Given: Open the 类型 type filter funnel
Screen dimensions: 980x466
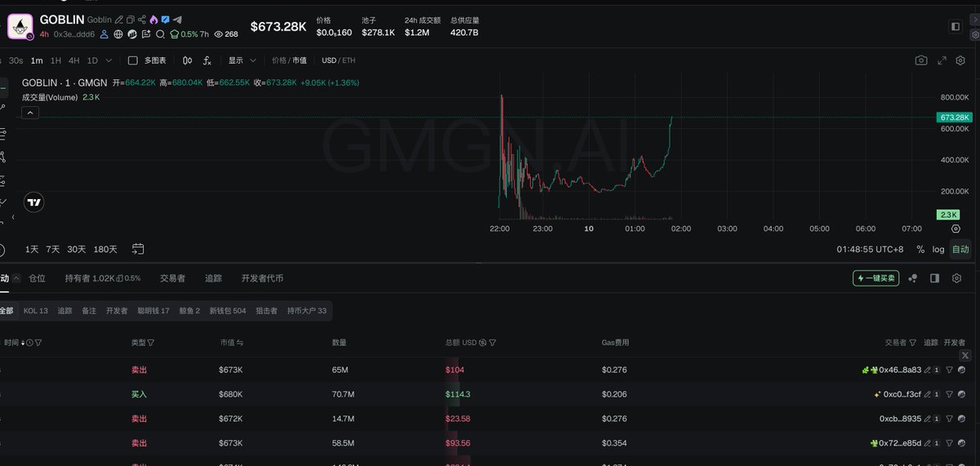Looking at the screenshot, I should [x=151, y=343].
